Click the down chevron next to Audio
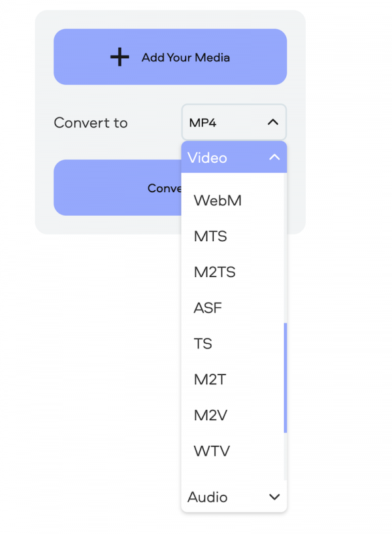 [274, 497]
